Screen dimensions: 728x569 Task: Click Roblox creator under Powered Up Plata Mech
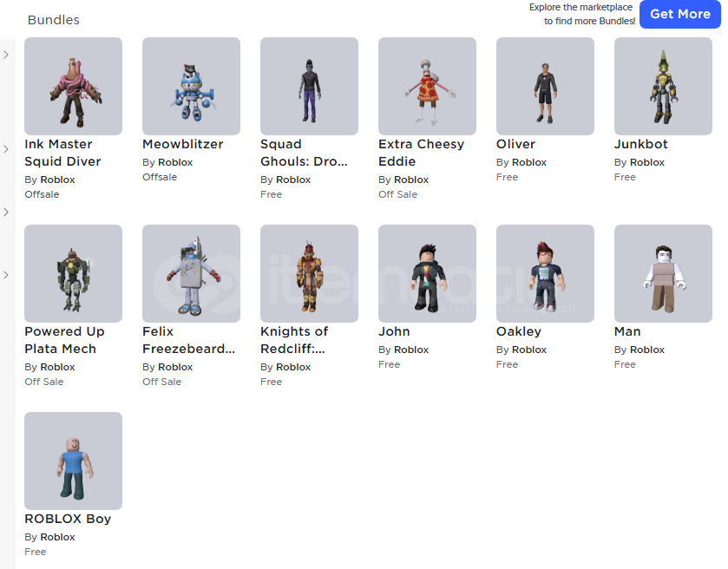point(57,367)
